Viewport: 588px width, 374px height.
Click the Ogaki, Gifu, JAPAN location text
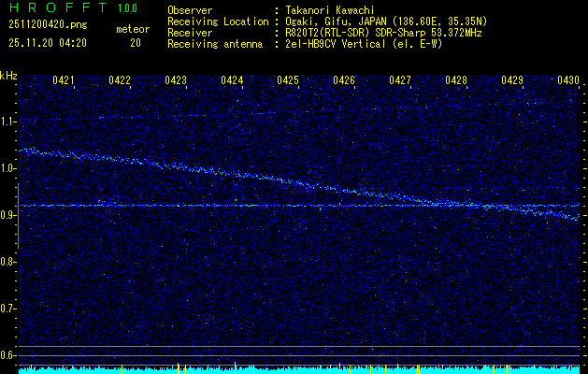pos(386,21)
